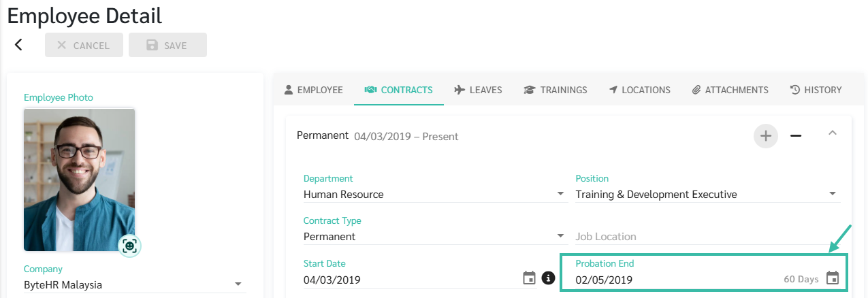Click the face capture icon on photo
This screenshot has width=868, height=298.
pos(129,245)
